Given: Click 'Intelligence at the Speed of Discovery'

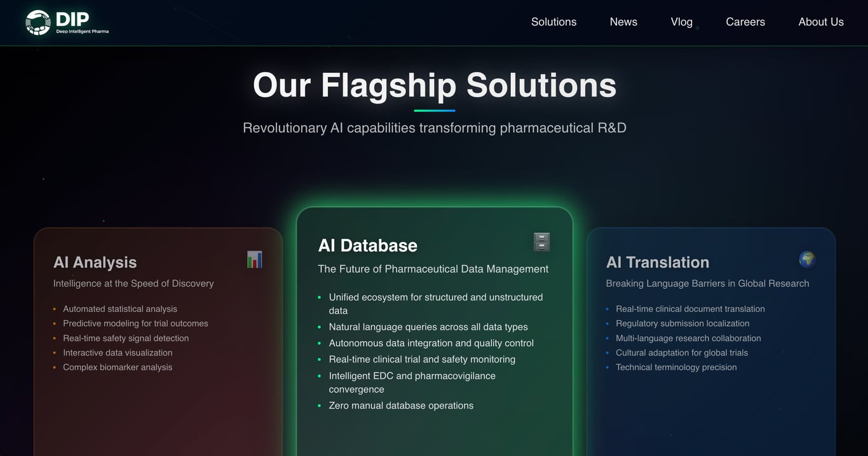Looking at the screenshot, I should 133,283.
